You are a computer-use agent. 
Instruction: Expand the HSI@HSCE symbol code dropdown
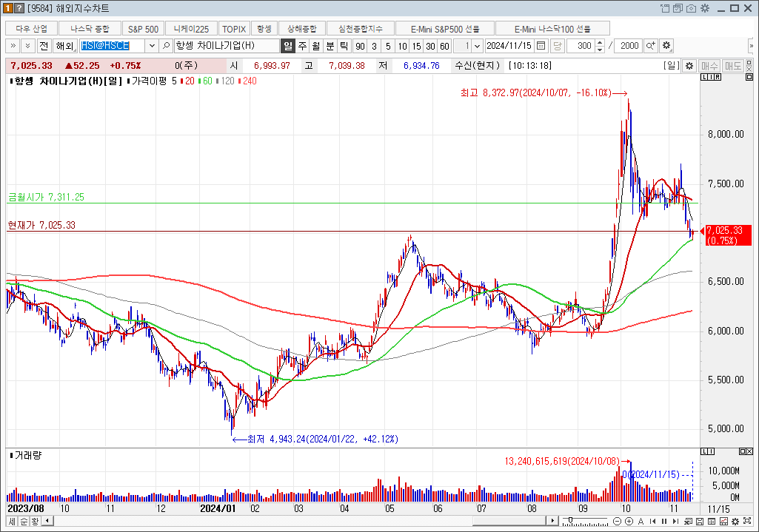[x=153, y=46]
